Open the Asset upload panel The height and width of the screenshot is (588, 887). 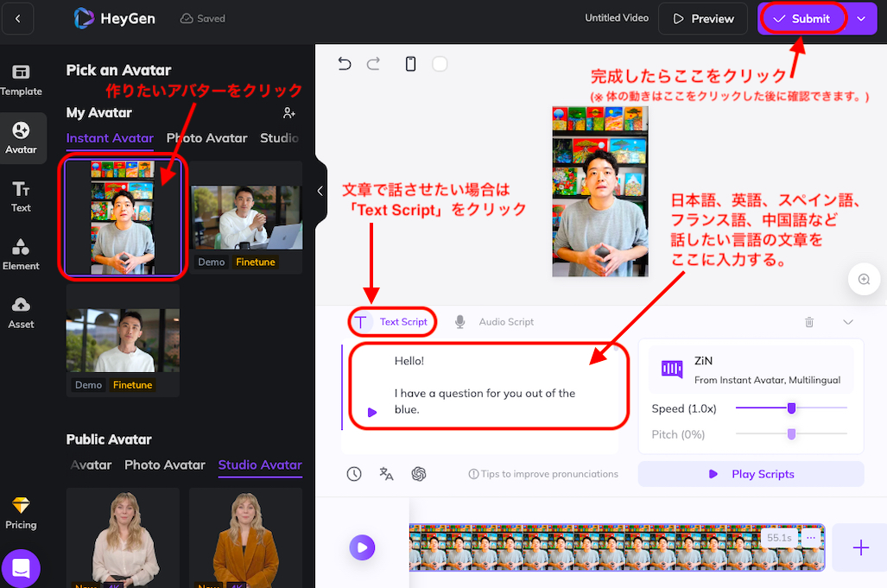(x=21, y=313)
